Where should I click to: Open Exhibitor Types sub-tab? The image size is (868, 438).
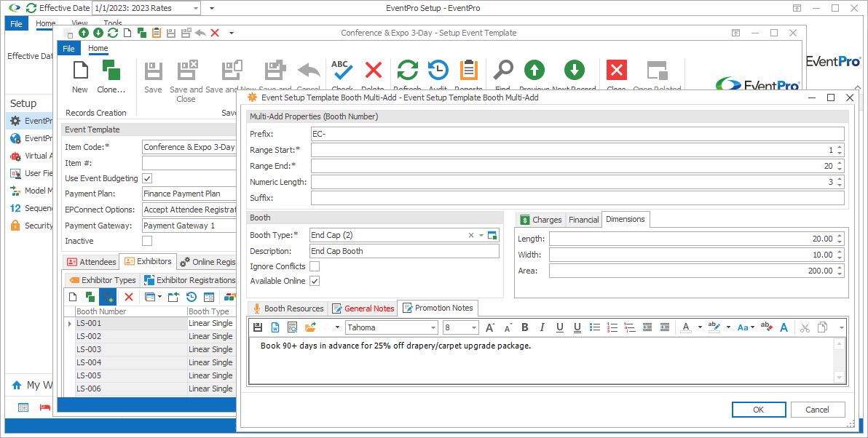tap(103, 280)
